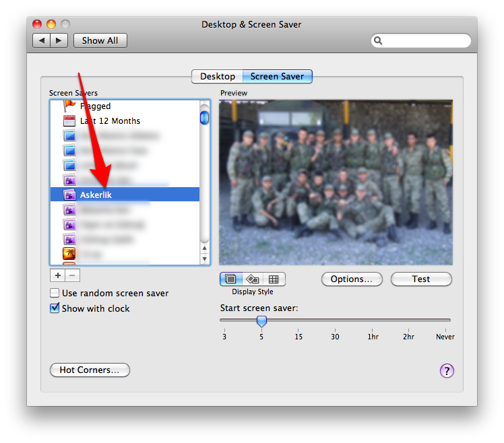This screenshot has height=443, width=504.
Task: Choose the Collage display style icon
Action: 252,279
